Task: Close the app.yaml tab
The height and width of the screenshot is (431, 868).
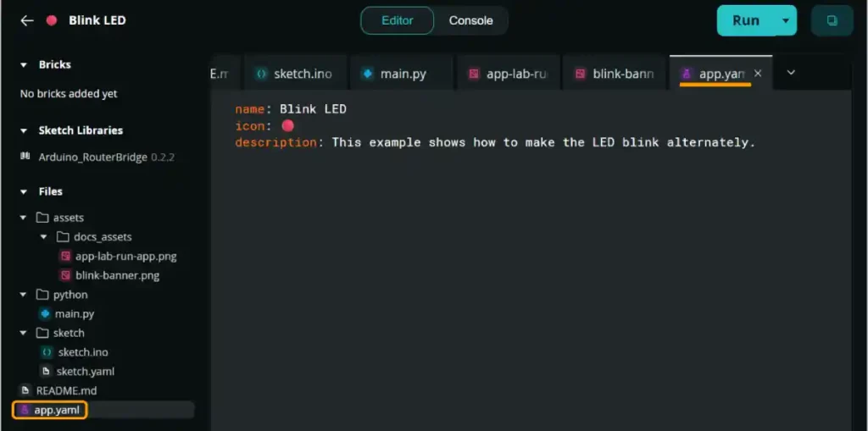Action: click(758, 73)
